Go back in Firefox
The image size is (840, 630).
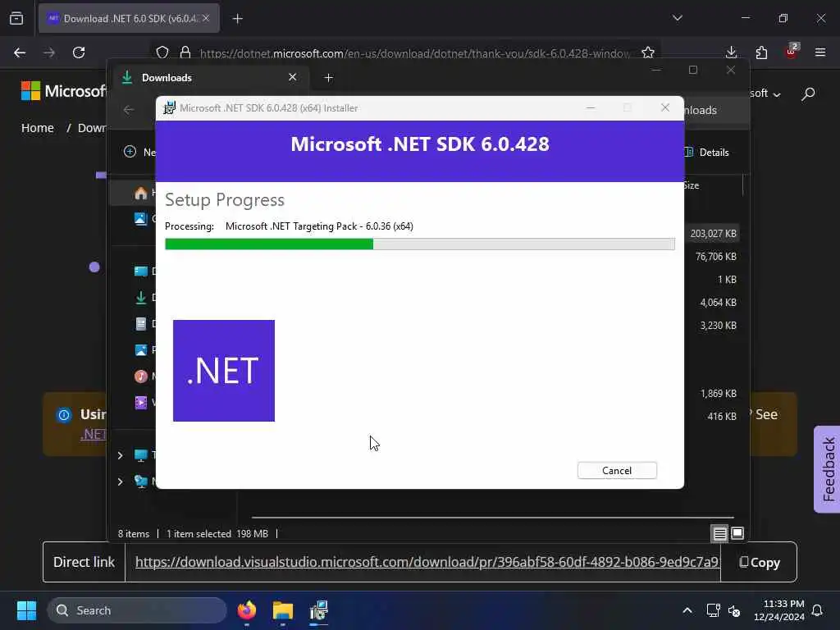[20, 52]
